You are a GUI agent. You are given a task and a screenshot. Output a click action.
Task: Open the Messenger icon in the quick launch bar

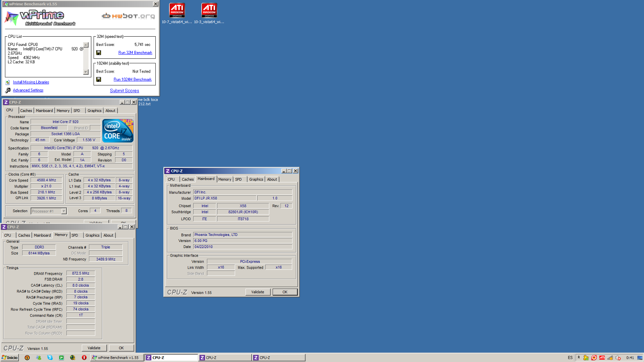tap(39, 358)
